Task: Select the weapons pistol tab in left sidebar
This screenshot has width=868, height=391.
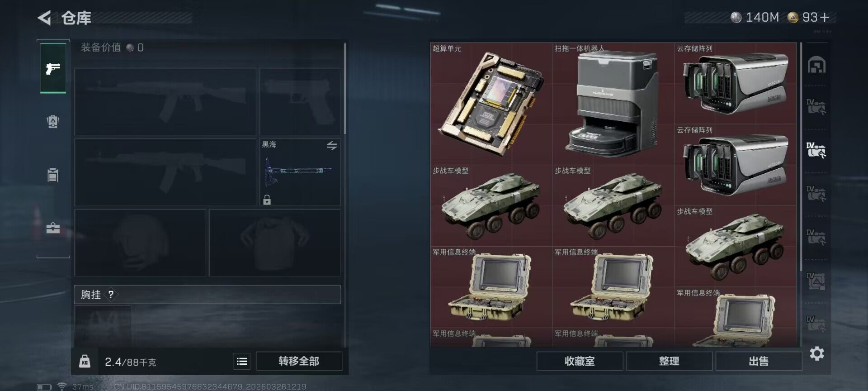Action: click(53, 68)
